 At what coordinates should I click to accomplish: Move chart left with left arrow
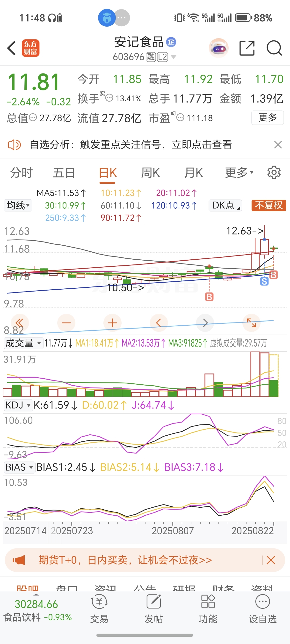159,323
